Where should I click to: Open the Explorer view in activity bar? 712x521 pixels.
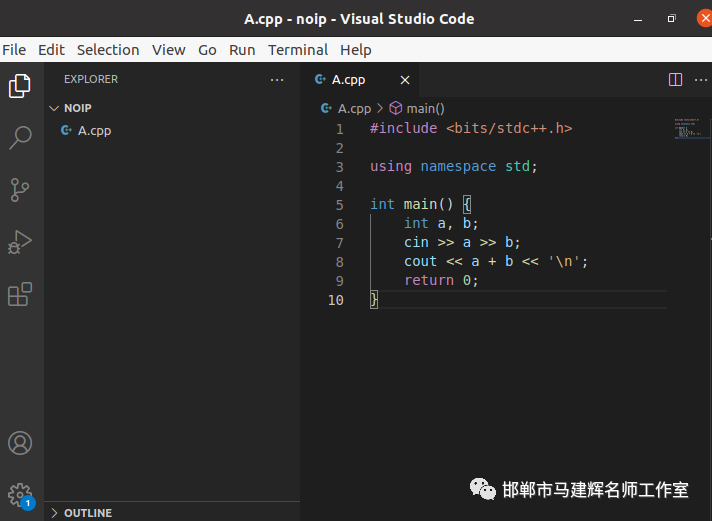point(20,86)
